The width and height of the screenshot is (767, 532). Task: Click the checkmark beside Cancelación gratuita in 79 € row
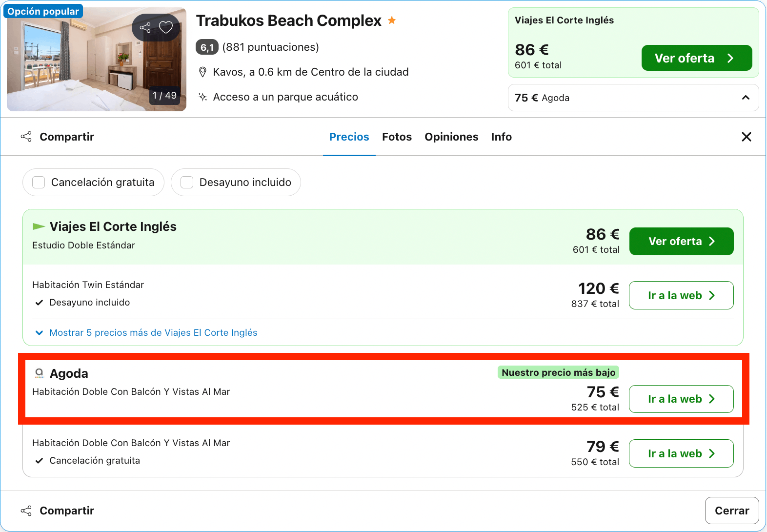[39, 461]
